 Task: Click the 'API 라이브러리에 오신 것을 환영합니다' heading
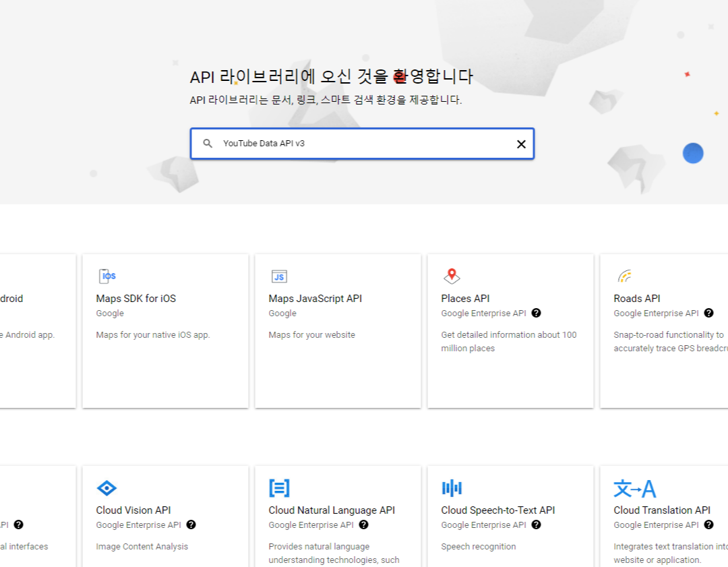[x=331, y=76]
